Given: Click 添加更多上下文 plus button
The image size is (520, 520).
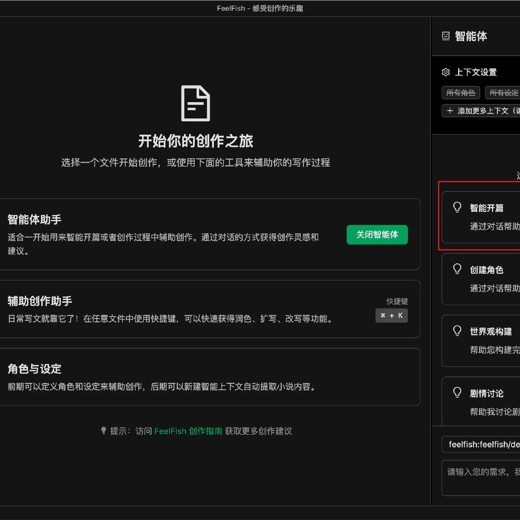Looking at the screenshot, I should tap(481, 111).
